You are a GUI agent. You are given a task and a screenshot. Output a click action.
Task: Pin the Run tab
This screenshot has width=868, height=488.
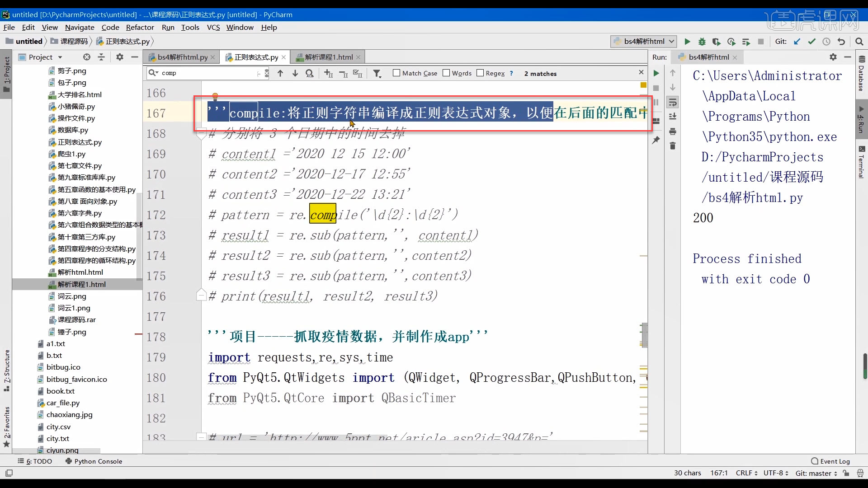point(656,140)
